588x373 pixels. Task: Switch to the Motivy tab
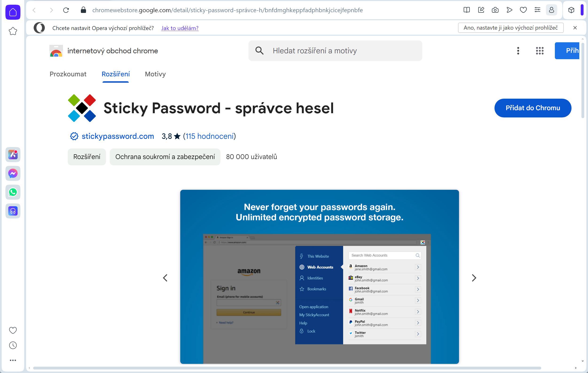click(x=155, y=74)
